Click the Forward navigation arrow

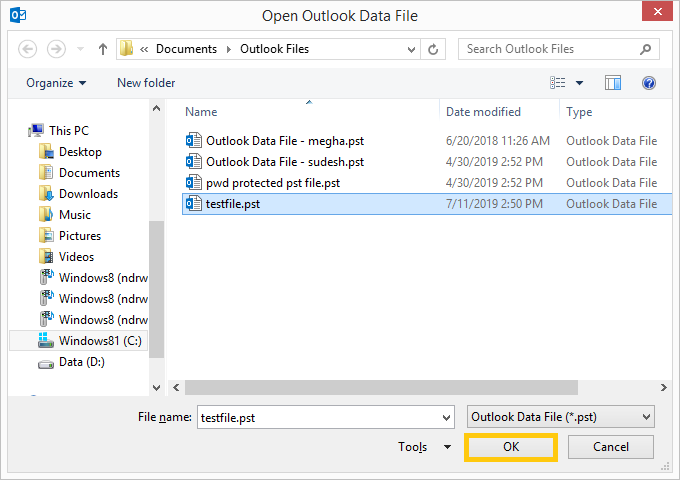[56, 49]
